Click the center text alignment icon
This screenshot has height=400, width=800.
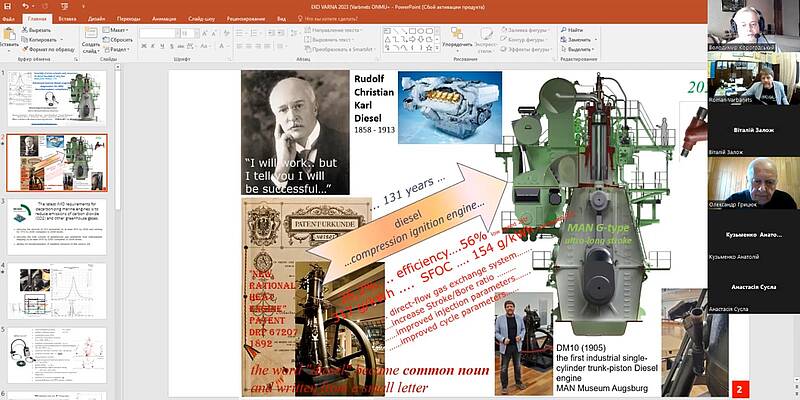[x=249, y=46]
